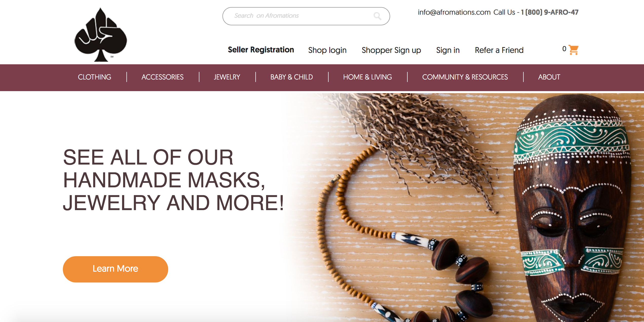Open Community & Resources menu
The height and width of the screenshot is (322, 644).
[465, 77]
